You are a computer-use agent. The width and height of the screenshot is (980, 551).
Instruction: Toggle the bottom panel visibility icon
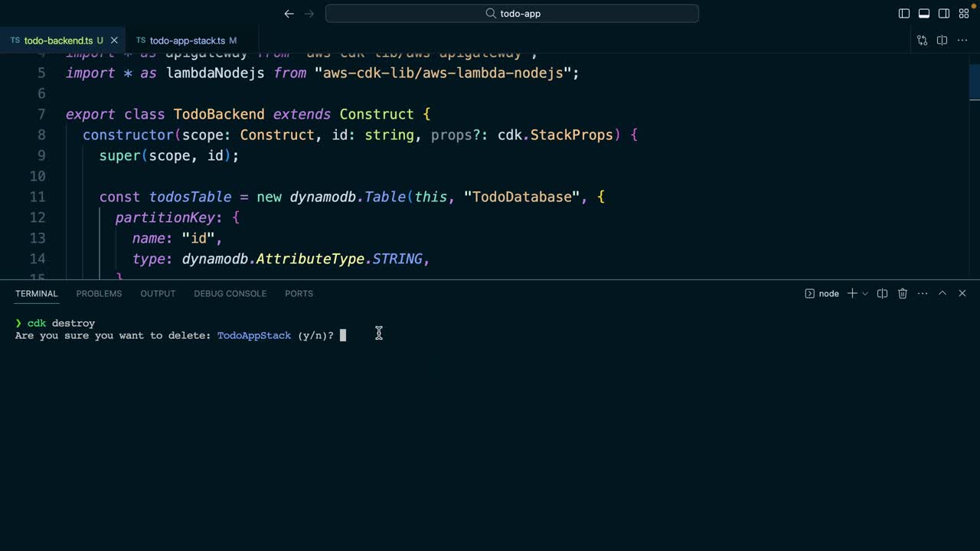[924, 14]
